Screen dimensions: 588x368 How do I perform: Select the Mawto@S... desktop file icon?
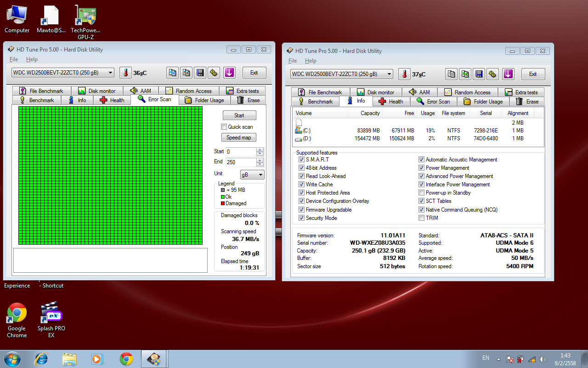pyautogui.click(x=51, y=19)
